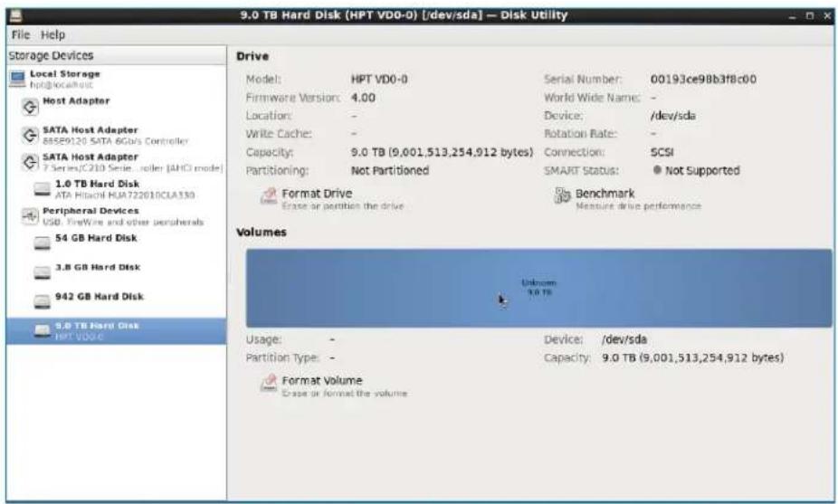The height and width of the screenshot is (504, 838).
Task: Click the SCSI connection value
Action: (662, 152)
